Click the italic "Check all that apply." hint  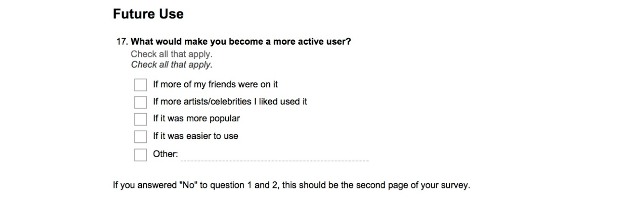pos(172,65)
